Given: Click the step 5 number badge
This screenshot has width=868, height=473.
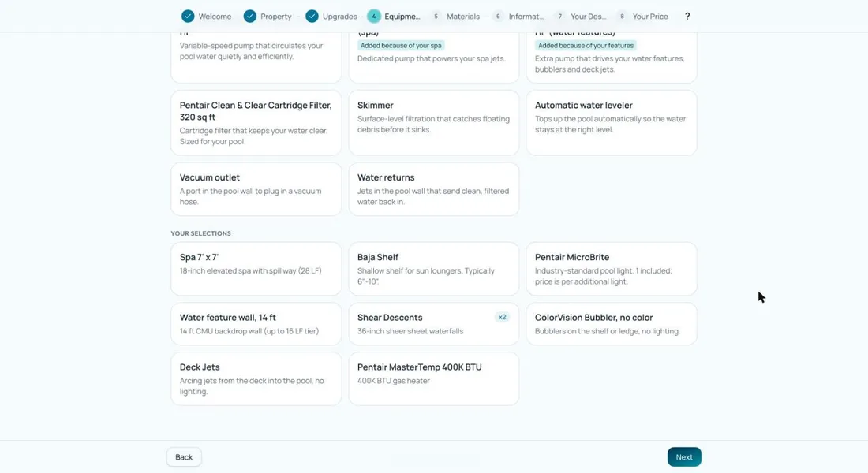Looking at the screenshot, I should tap(436, 17).
